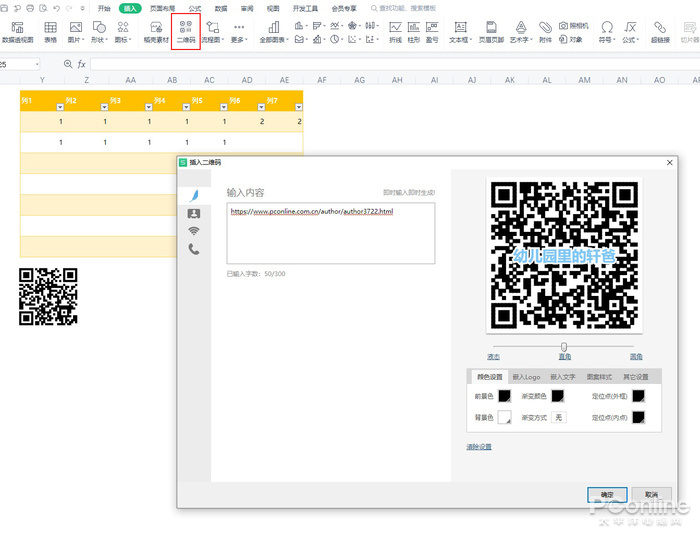
Task: Switch to the 页面布局 ribbon tab
Action: coord(162,8)
